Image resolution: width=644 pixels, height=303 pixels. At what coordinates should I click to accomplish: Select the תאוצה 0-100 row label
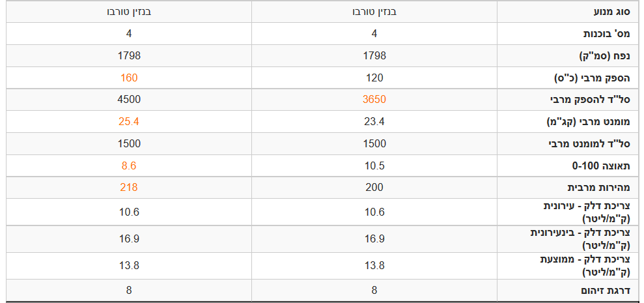tap(602, 166)
